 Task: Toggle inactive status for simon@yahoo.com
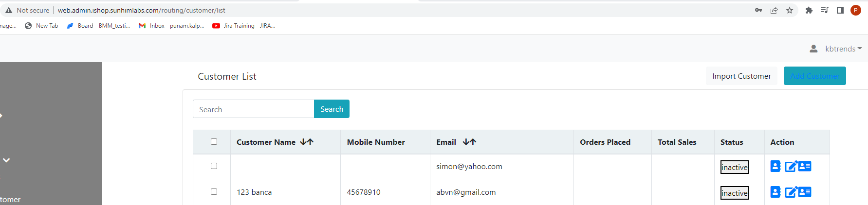point(735,167)
